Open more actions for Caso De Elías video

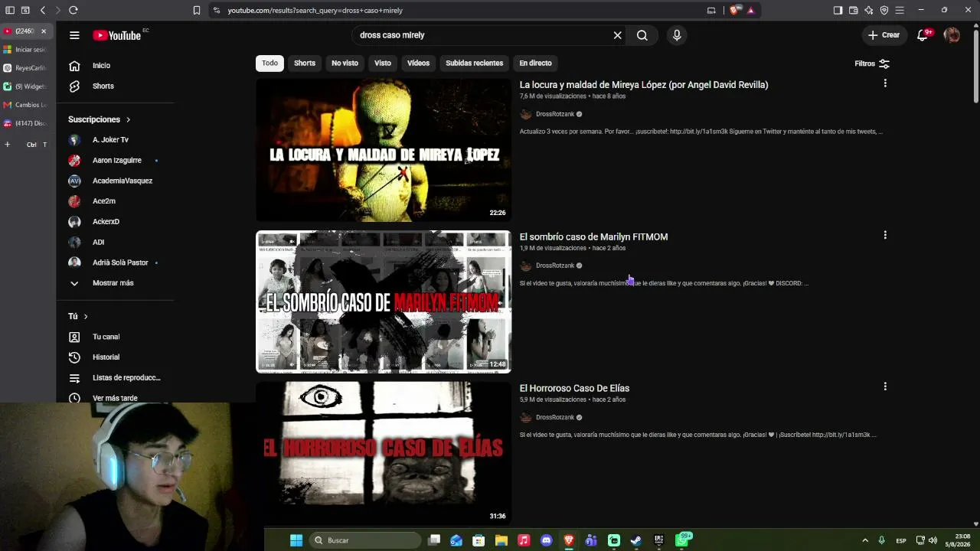tap(885, 386)
